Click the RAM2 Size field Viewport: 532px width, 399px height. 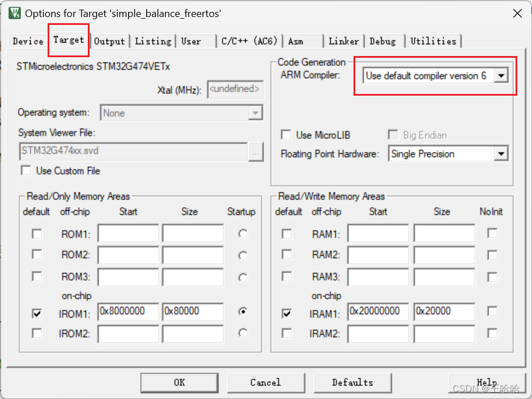(444, 255)
